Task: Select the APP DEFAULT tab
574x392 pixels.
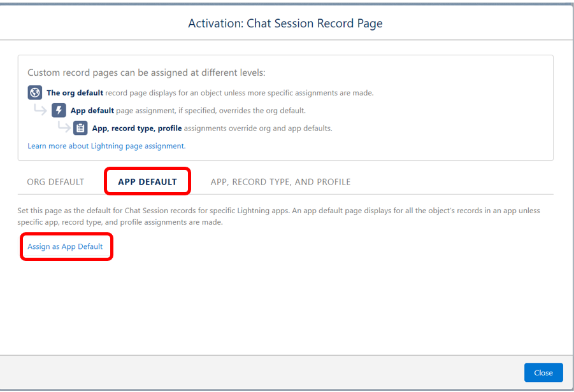Action: 147,182
